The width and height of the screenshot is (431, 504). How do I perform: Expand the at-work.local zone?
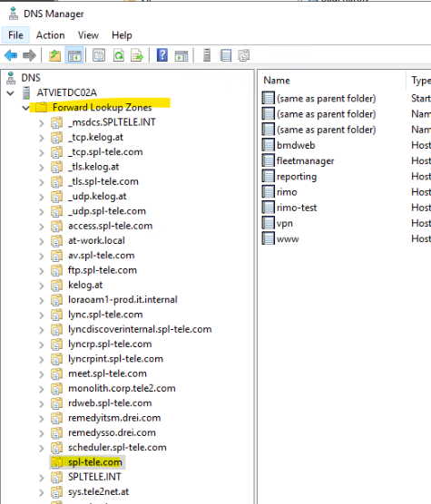41,241
